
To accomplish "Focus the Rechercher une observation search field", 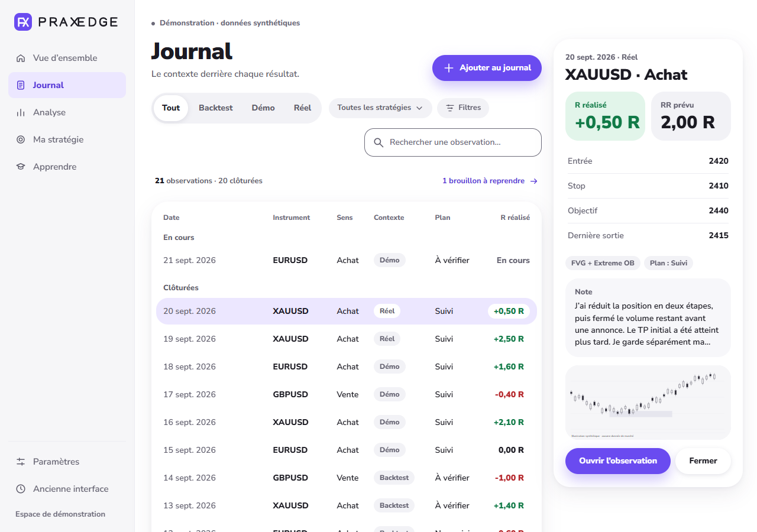I will click(x=453, y=142).
